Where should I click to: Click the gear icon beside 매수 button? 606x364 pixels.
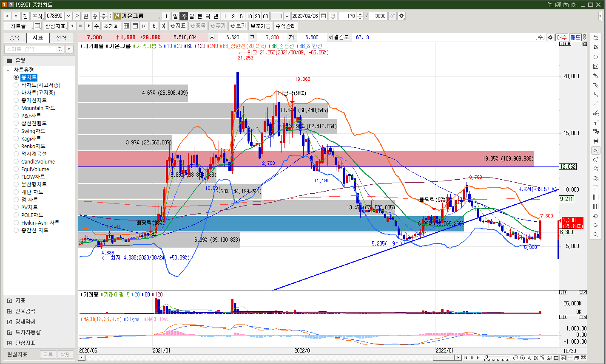coord(550,37)
